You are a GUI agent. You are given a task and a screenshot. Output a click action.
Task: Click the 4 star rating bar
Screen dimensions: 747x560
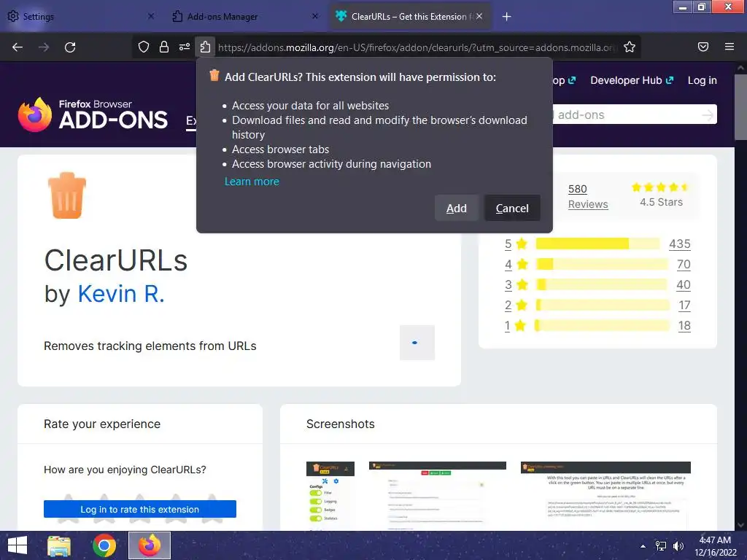coord(602,264)
